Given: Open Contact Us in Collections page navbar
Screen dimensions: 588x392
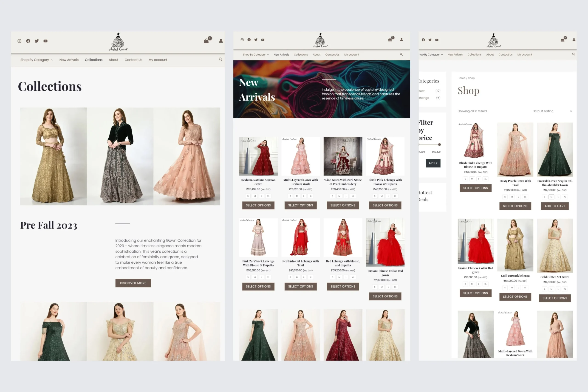Looking at the screenshot, I should coord(133,60).
